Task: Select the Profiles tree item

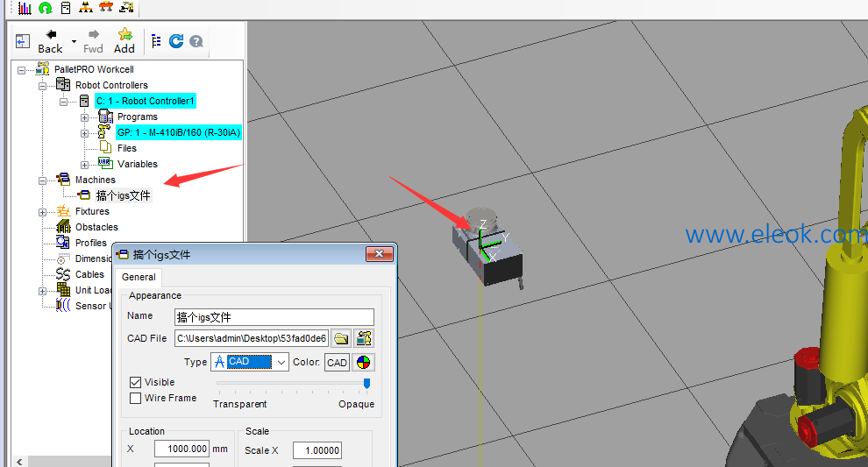Action: click(x=91, y=243)
